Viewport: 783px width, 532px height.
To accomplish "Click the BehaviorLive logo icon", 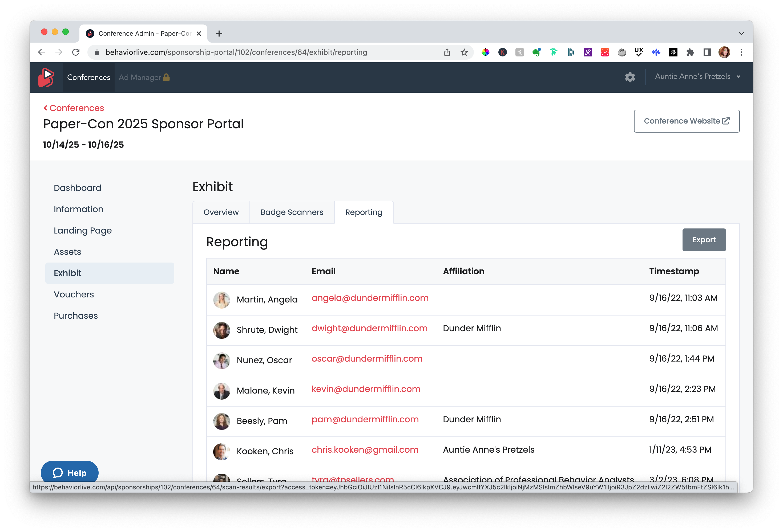I will tap(46, 77).
